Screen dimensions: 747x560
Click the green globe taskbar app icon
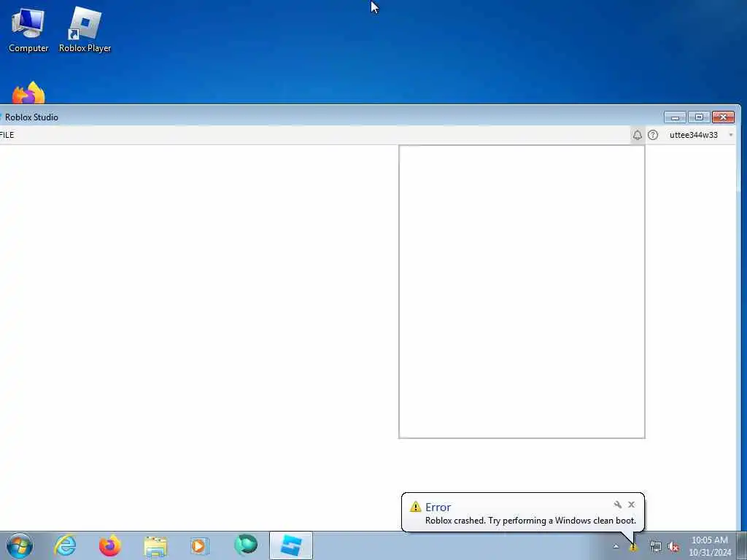[246, 545]
